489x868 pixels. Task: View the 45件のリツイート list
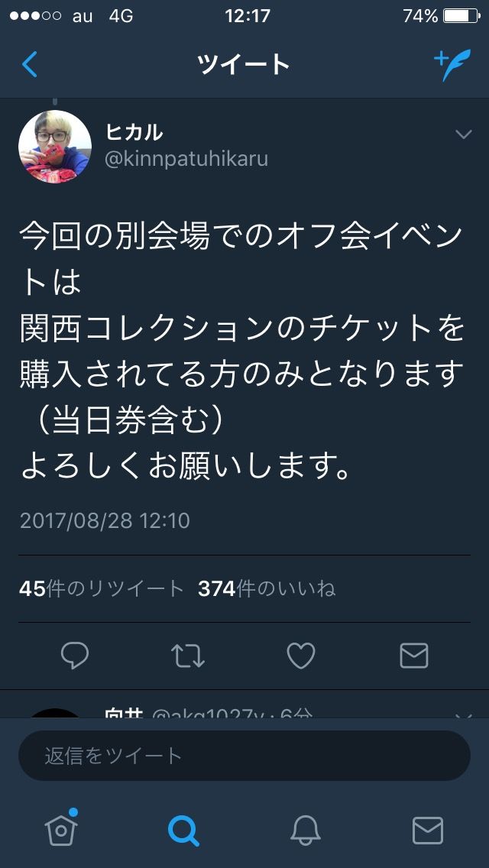coord(102,588)
